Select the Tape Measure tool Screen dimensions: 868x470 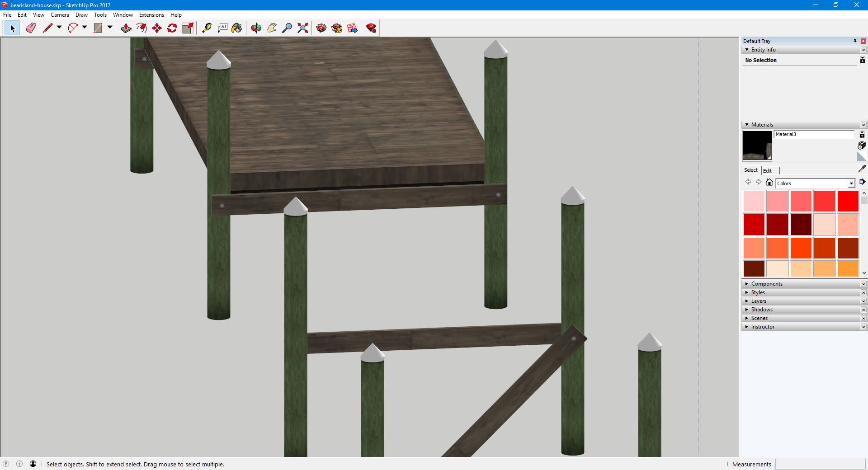207,28
